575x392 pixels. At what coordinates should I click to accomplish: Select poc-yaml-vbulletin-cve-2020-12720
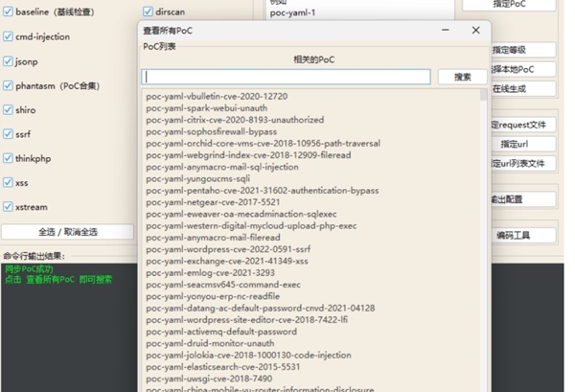pos(217,97)
